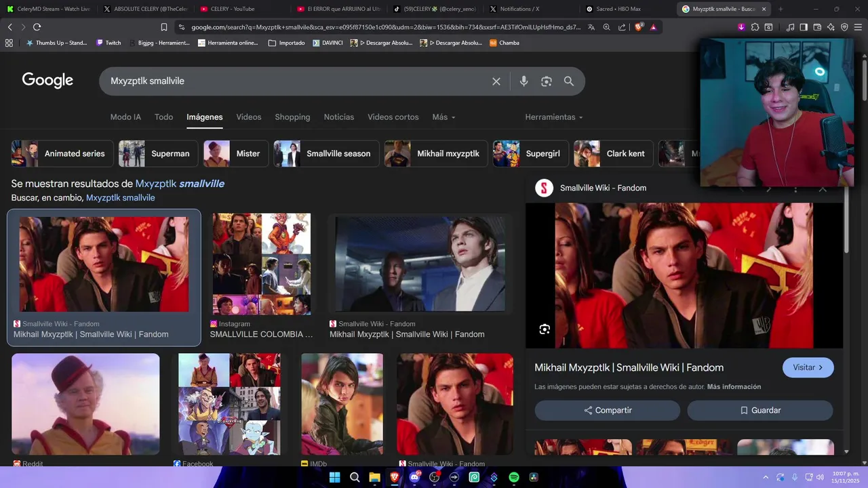Viewport: 868px width, 488px height.
Task: Expand the Herramientas tools dropdown
Action: (x=554, y=117)
